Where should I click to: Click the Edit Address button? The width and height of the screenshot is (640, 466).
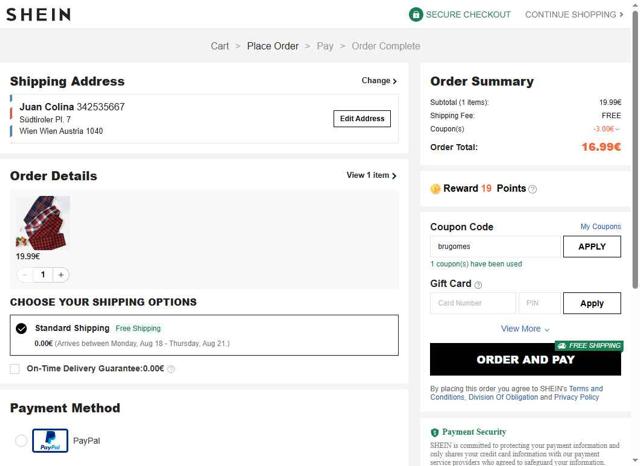point(362,119)
